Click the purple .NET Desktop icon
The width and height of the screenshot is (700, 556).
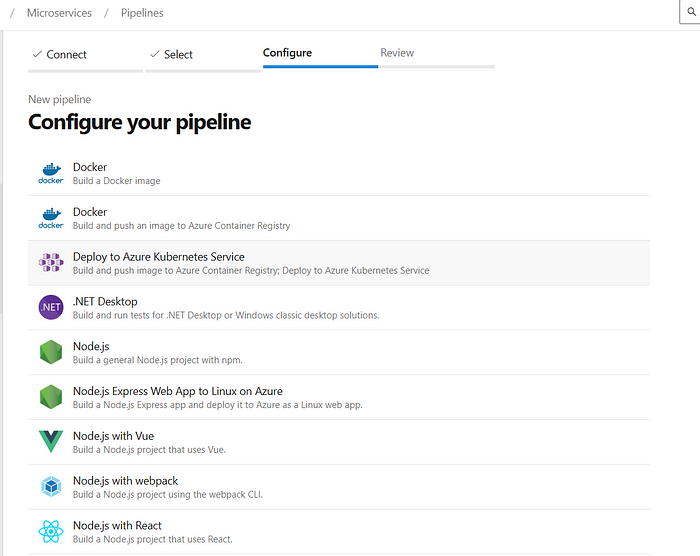click(x=51, y=307)
